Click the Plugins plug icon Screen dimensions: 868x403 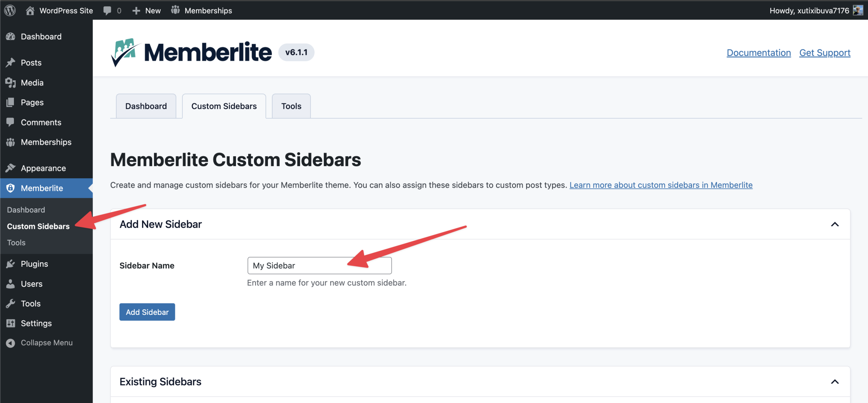tap(11, 264)
